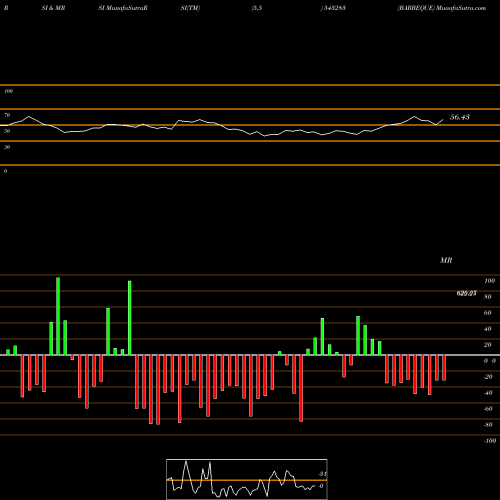Click the histogram axis label -100
The image size is (500, 500).
coord(489,441)
